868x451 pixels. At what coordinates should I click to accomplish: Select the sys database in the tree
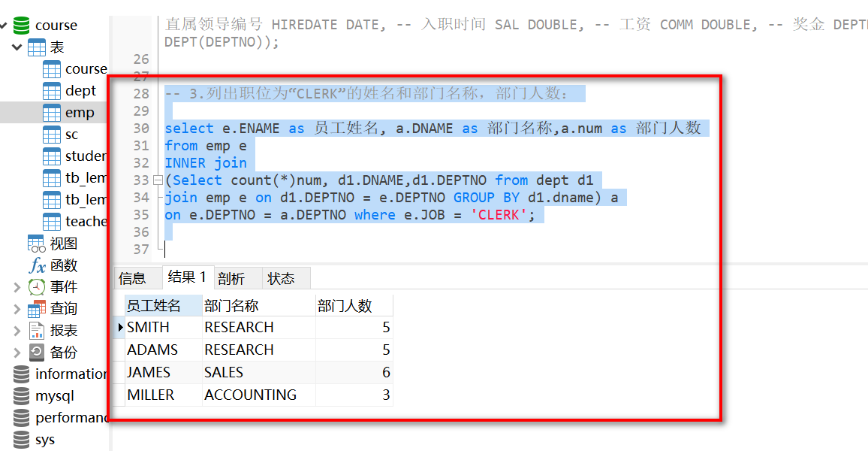click(44, 440)
